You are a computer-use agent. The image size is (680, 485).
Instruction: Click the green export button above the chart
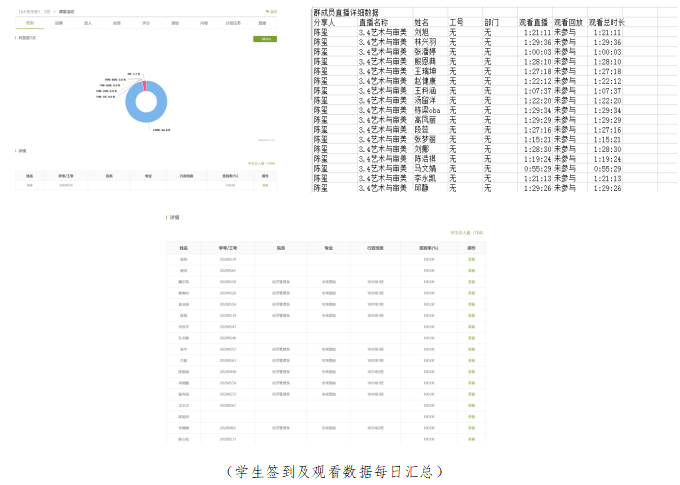266,38
